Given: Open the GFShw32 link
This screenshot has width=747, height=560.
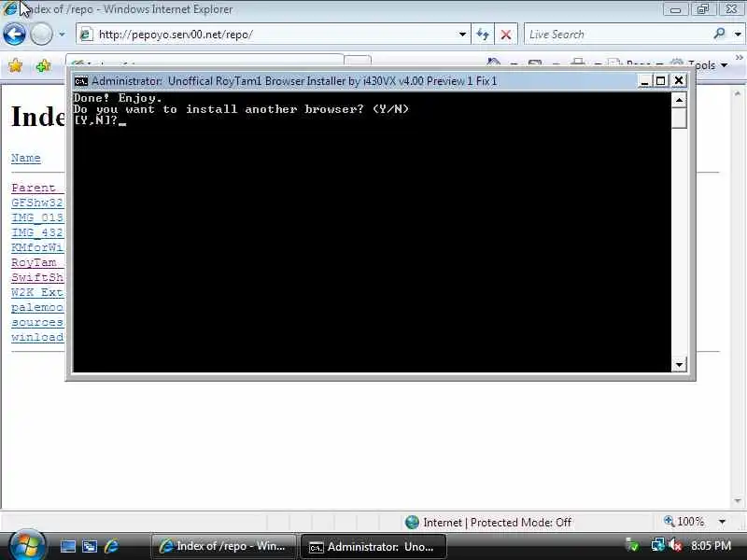Looking at the screenshot, I should [x=37, y=203].
